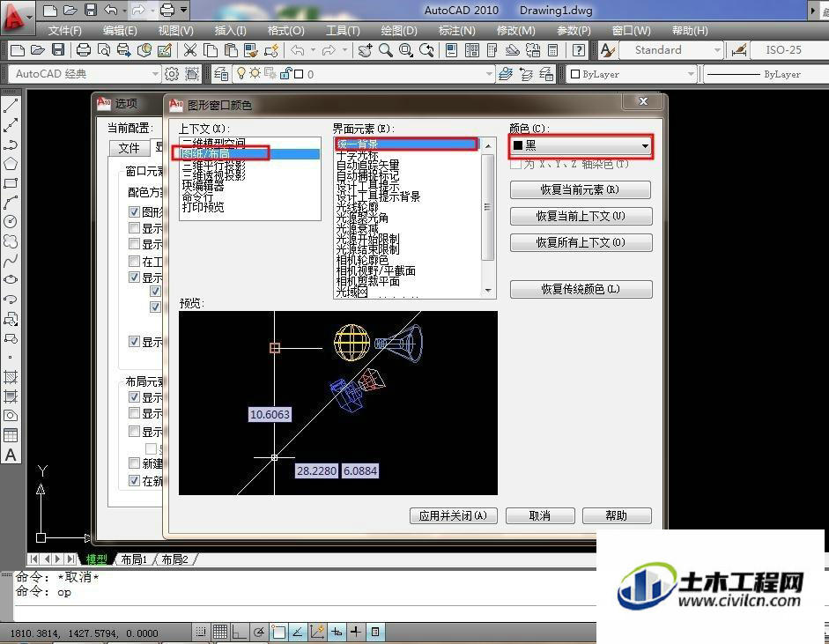This screenshot has height=644, width=829.
Task: Open the QuickCalc calculator
Action: (553, 50)
